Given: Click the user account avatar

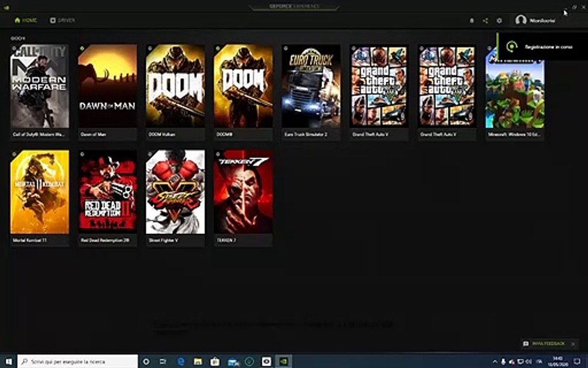Looking at the screenshot, I should point(521,20).
